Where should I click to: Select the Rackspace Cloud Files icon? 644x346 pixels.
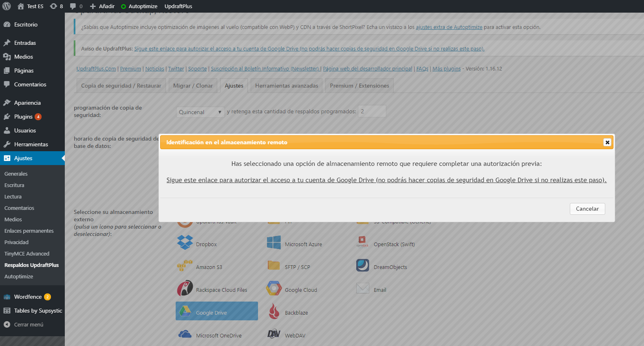coord(185,288)
